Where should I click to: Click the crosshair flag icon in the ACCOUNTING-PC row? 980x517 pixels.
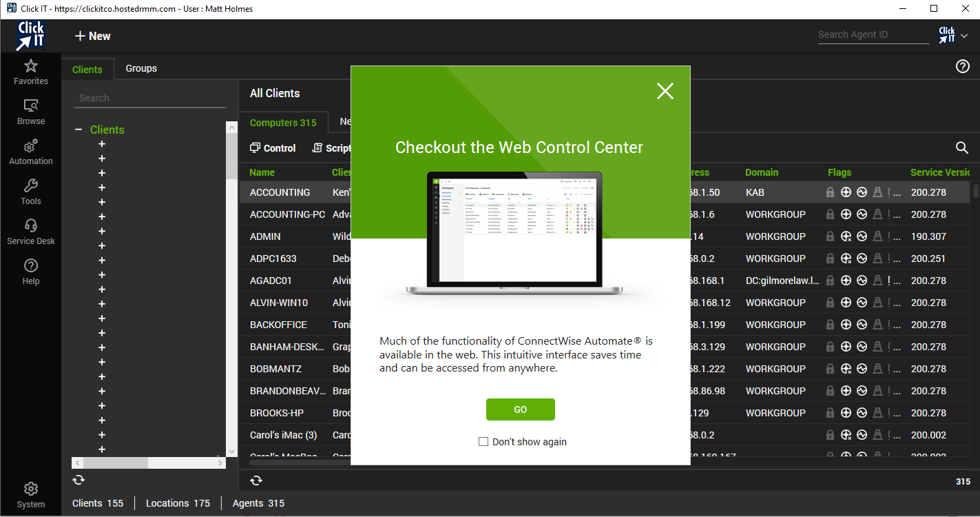tap(846, 214)
